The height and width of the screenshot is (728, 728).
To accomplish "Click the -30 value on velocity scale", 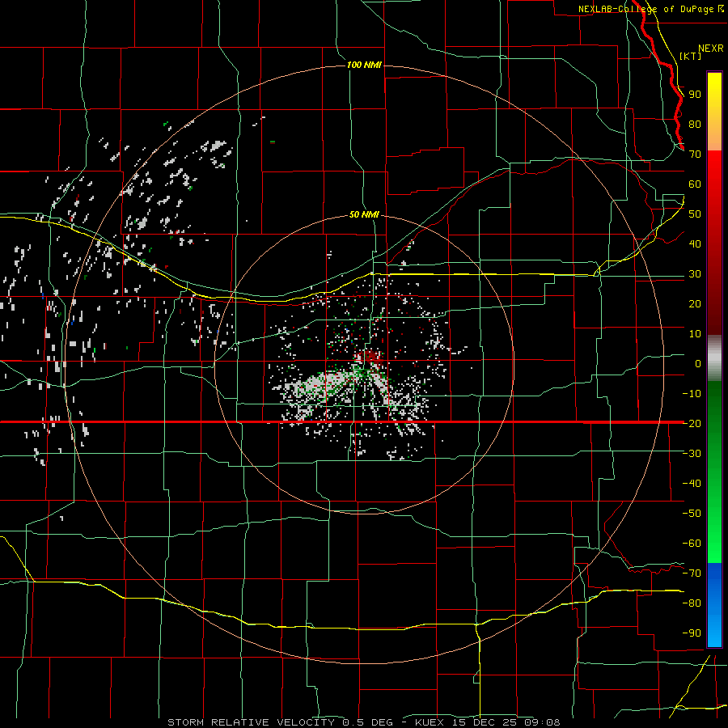I will tap(692, 454).
